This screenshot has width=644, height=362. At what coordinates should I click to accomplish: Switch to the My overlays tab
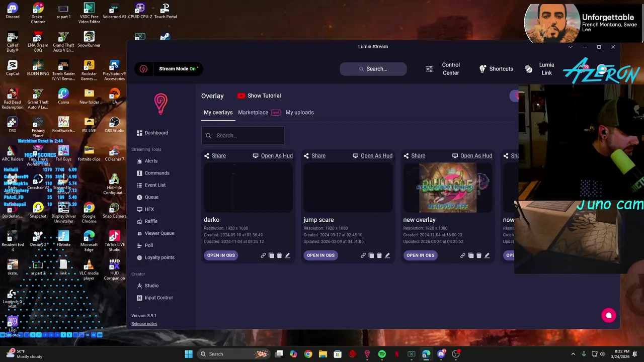coord(218,113)
